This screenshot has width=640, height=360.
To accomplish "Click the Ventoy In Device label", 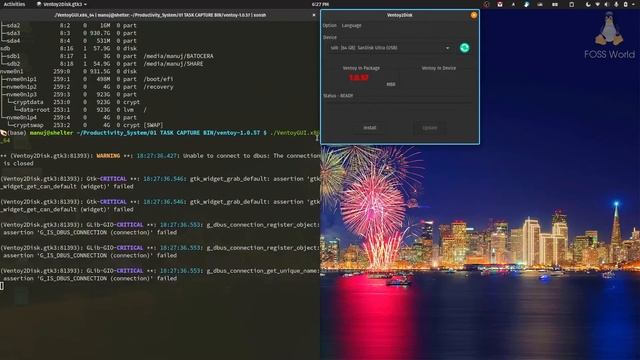I will click(x=439, y=68).
